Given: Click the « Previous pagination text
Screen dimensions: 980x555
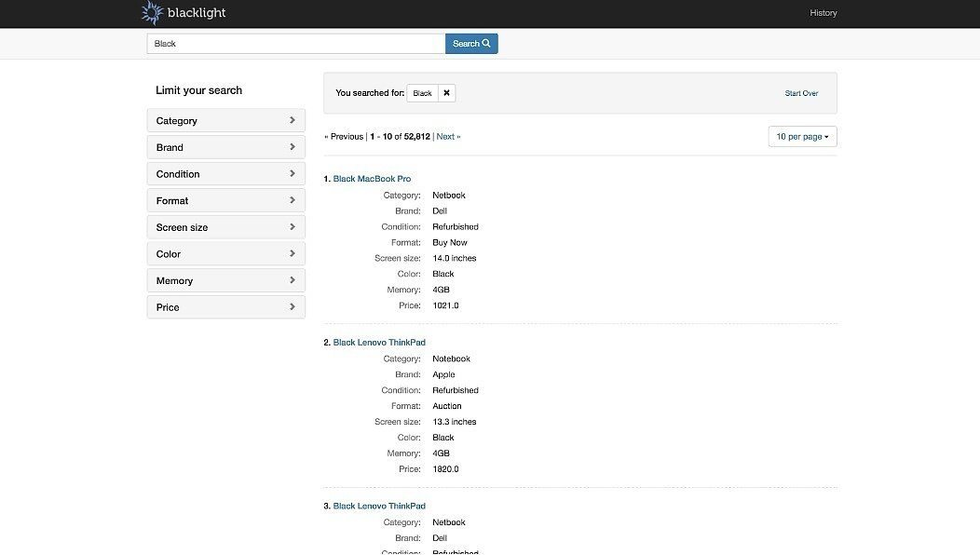Looking at the screenshot, I should [344, 136].
